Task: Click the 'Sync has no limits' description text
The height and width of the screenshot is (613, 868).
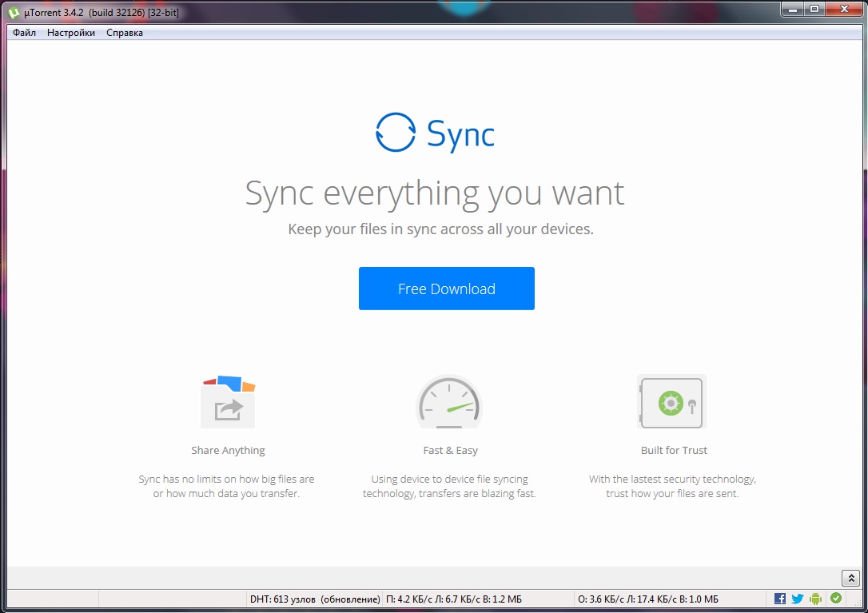Action: click(226, 486)
